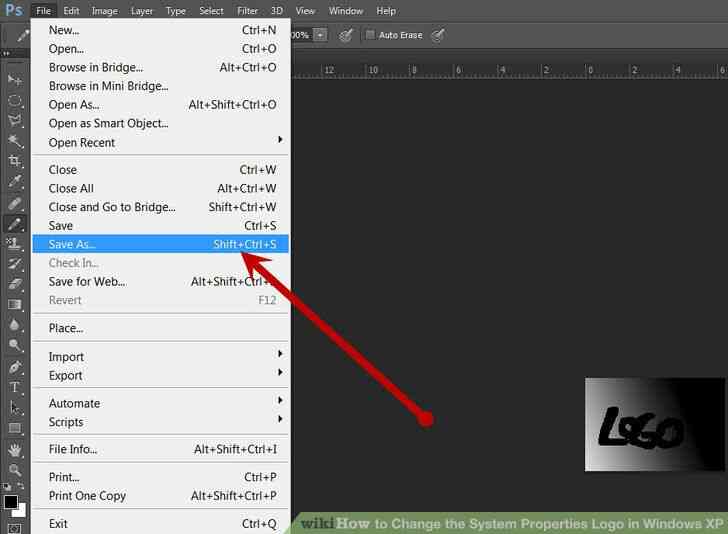Image resolution: width=728 pixels, height=534 pixels.
Task: Select the Magic Wand tool
Action: [x=15, y=141]
